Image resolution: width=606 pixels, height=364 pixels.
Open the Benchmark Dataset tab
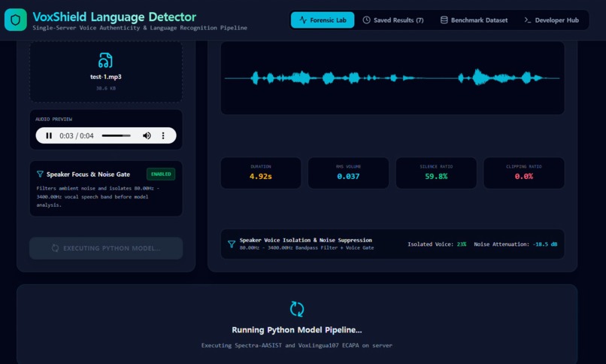(x=474, y=20)
